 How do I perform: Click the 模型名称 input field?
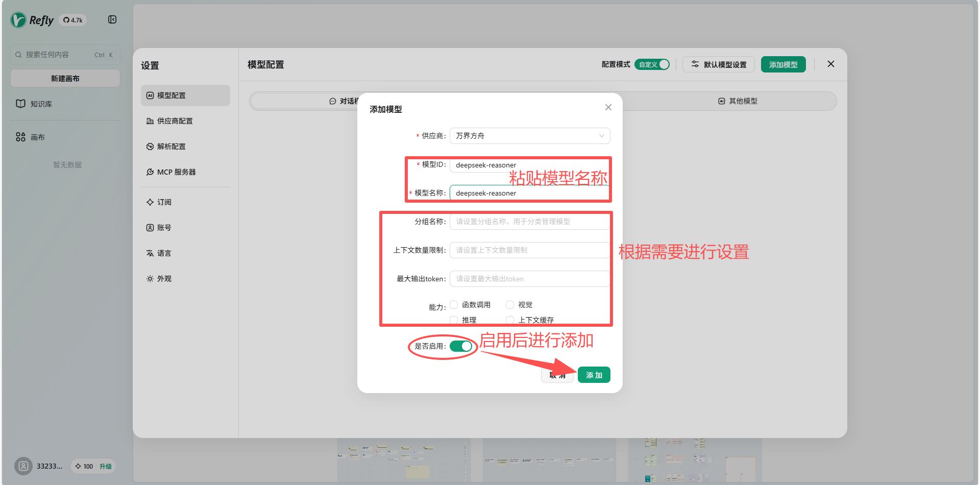coord(529,193)
